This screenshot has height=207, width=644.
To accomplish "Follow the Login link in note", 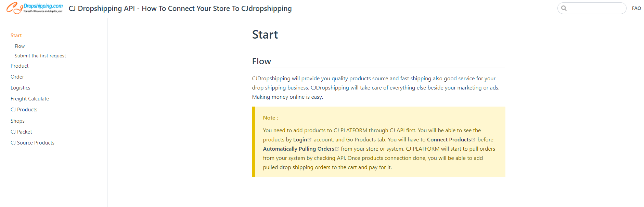I will 300,140.
